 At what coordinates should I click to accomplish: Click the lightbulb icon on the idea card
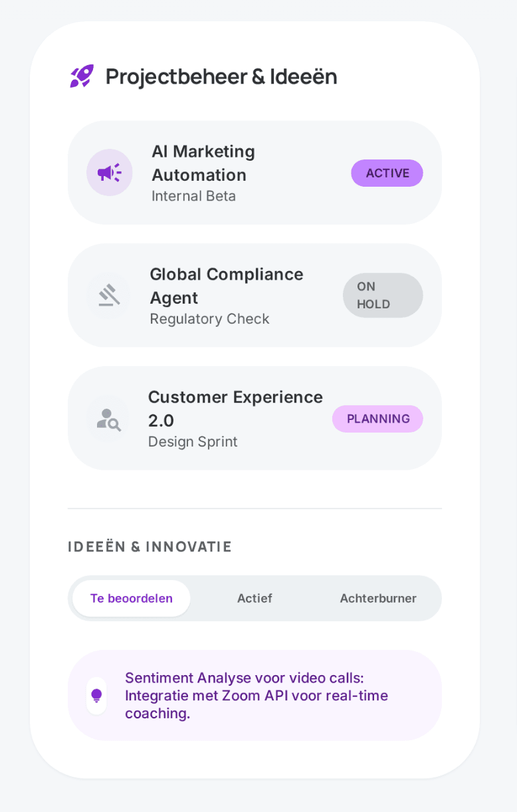96,696
